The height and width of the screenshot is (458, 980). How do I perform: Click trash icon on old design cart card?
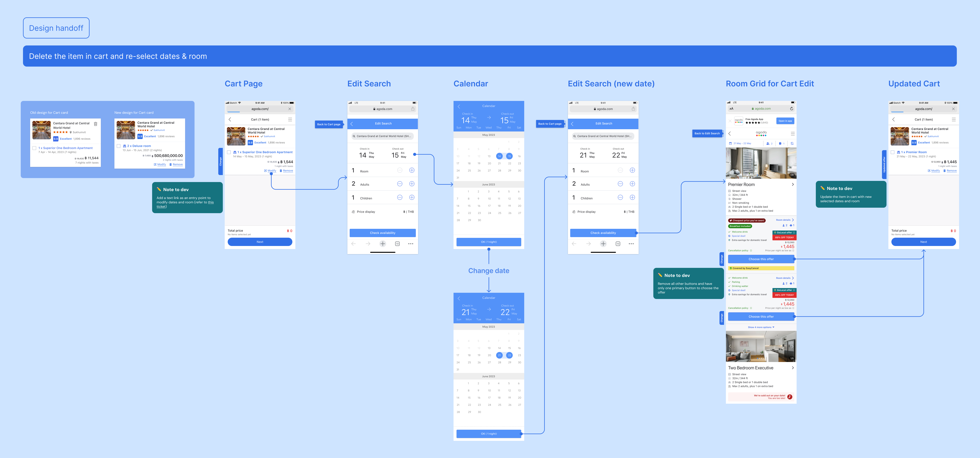[96, 124]
